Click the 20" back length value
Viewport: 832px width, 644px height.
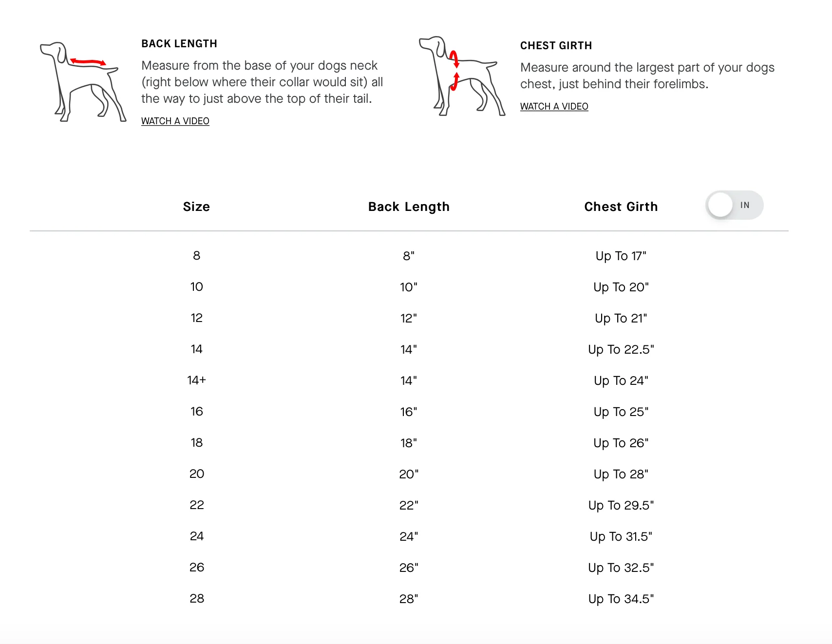409,474
